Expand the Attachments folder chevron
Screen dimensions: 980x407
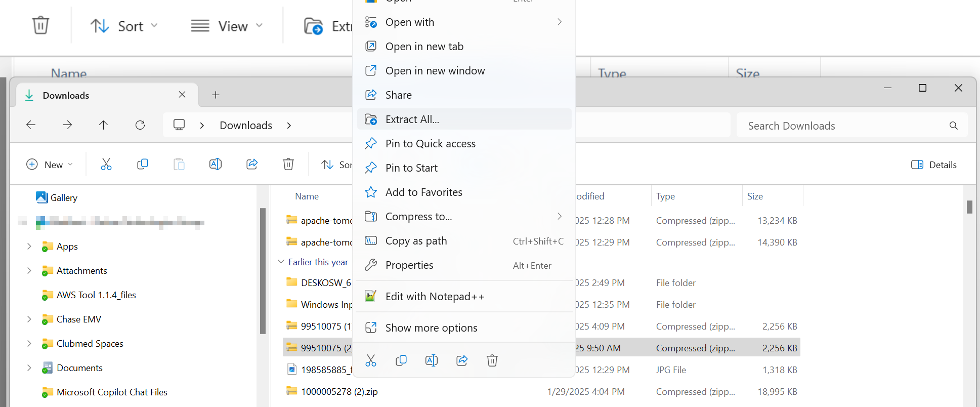(29, 270)
